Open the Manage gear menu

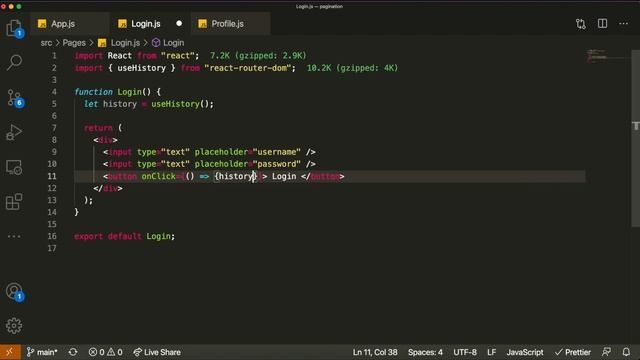[x=14, y=326]
